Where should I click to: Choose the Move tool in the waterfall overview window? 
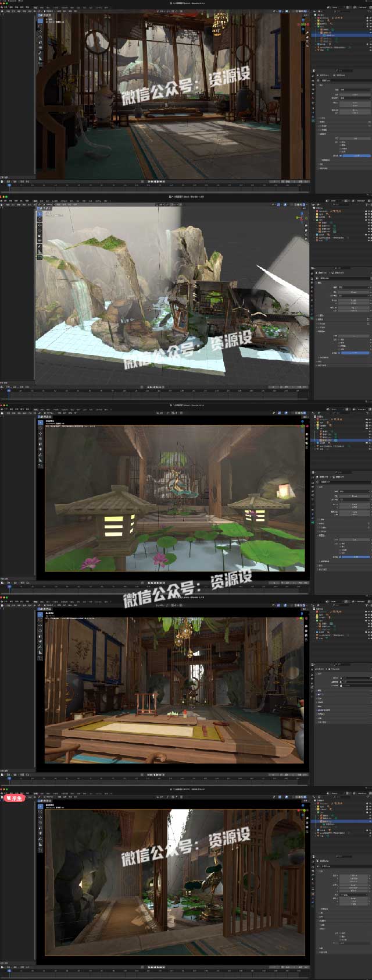[x=40, y=226]
